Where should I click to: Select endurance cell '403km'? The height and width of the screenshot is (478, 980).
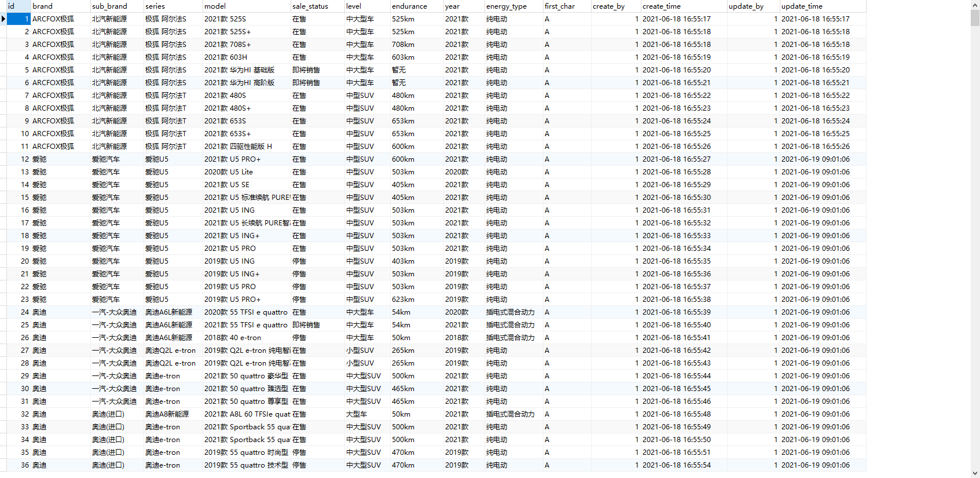point(417,261)
